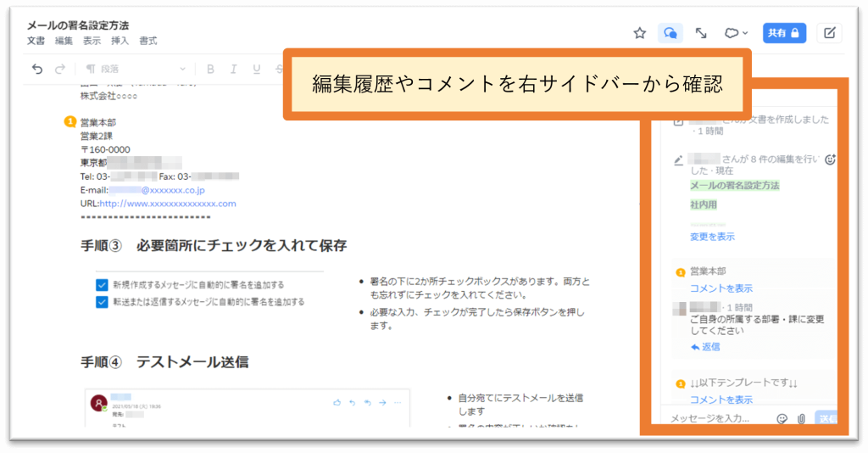Expand the speech bubble dropdown next to 共有

(735, 33)
